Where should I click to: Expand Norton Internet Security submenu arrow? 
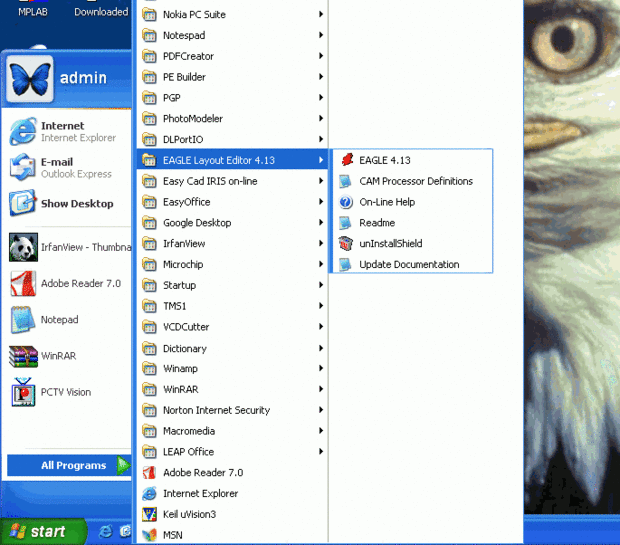(x=321, y=410)
